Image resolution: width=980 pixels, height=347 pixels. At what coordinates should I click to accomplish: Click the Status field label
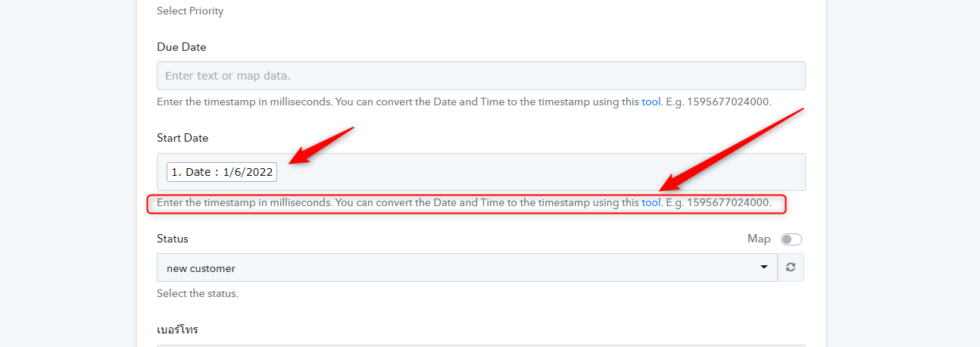coord(173,239)
